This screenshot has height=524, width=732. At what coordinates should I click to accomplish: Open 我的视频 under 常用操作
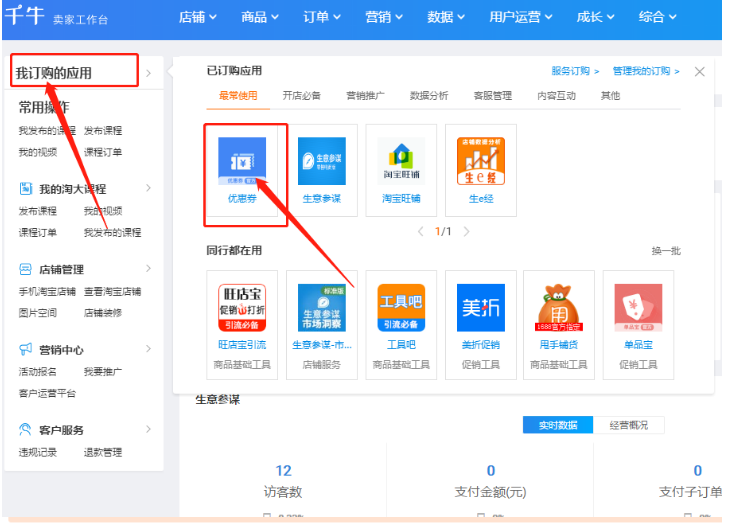click(x=37, y=152)
